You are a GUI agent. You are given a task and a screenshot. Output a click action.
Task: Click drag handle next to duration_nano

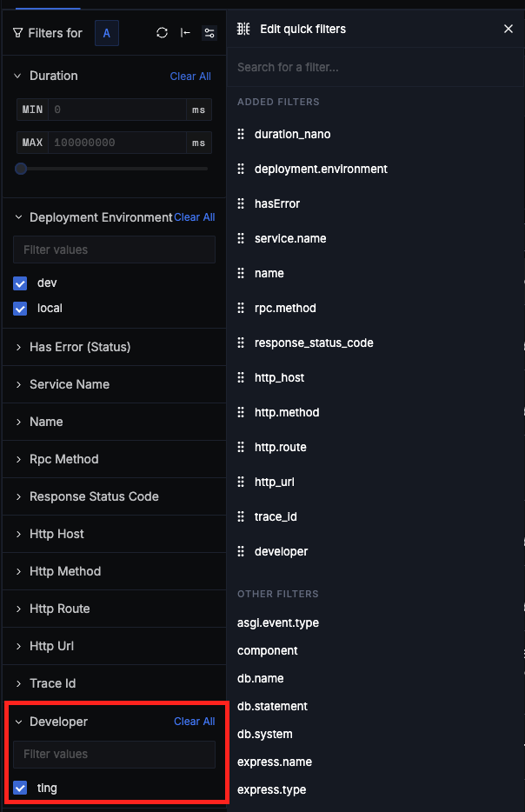point(242,135)
